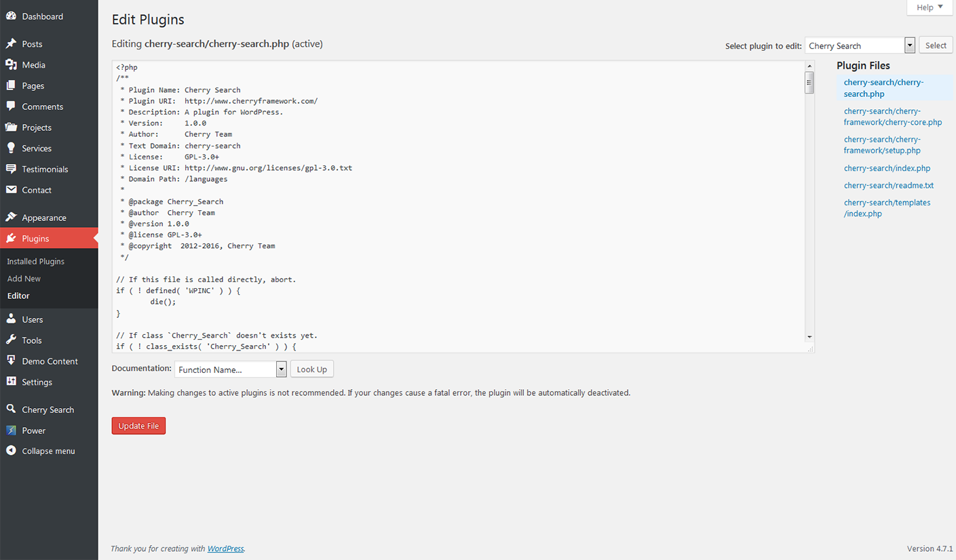
Task: Click the WordPress footer link
Action: 225,548
